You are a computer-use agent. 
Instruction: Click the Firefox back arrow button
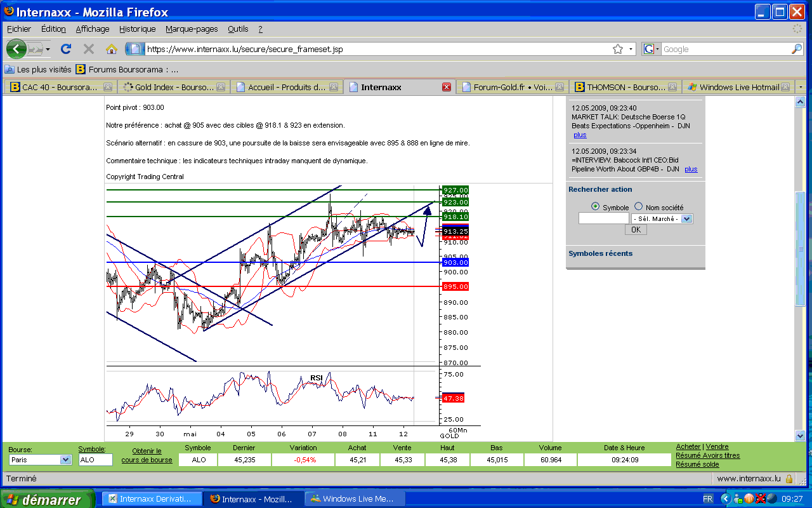16,49
